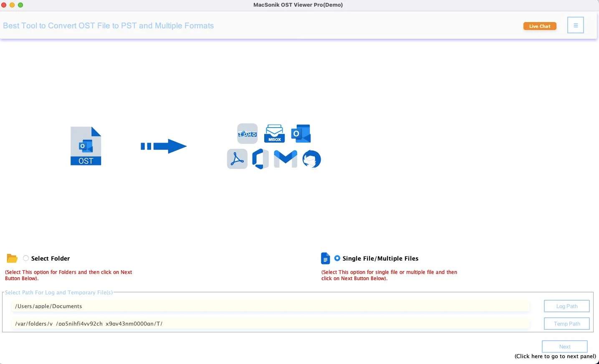Select Single File/Multiple Files radio button
This screenshot has width=599, height=364.
coord(337,258)
